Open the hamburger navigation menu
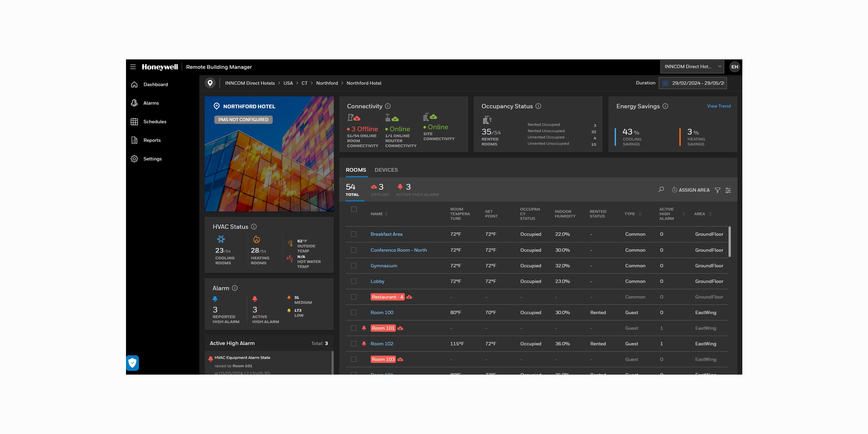 133,67
